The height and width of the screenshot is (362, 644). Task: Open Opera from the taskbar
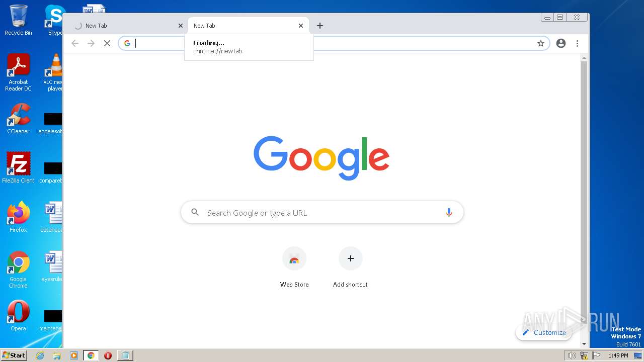[108, 355]
